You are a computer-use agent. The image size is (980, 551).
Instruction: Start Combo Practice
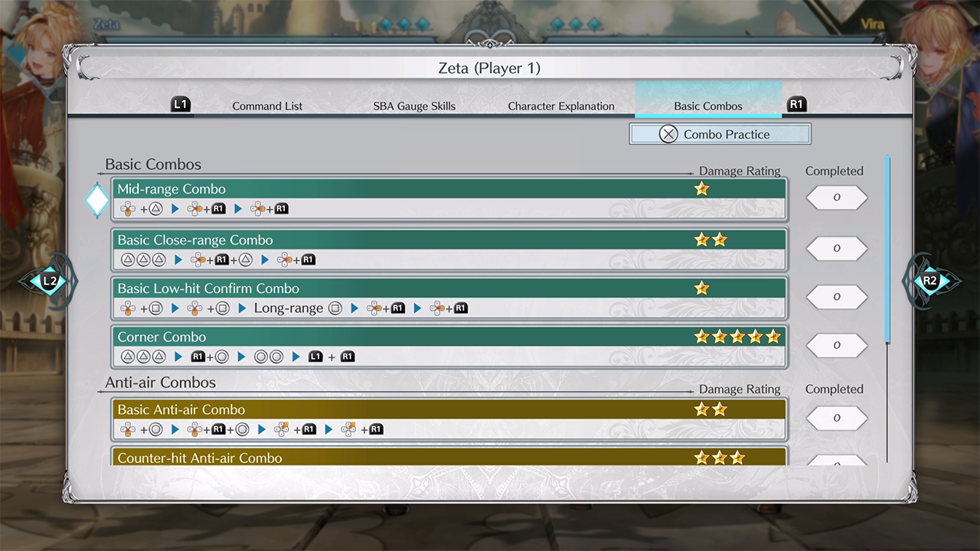point(720,135)
